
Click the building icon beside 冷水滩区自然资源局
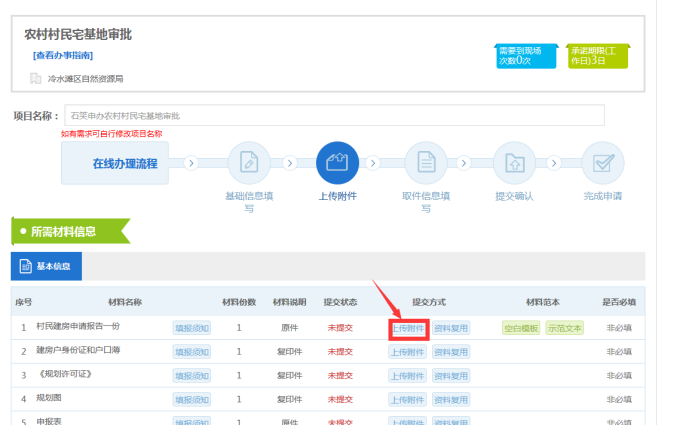[36, 78]
